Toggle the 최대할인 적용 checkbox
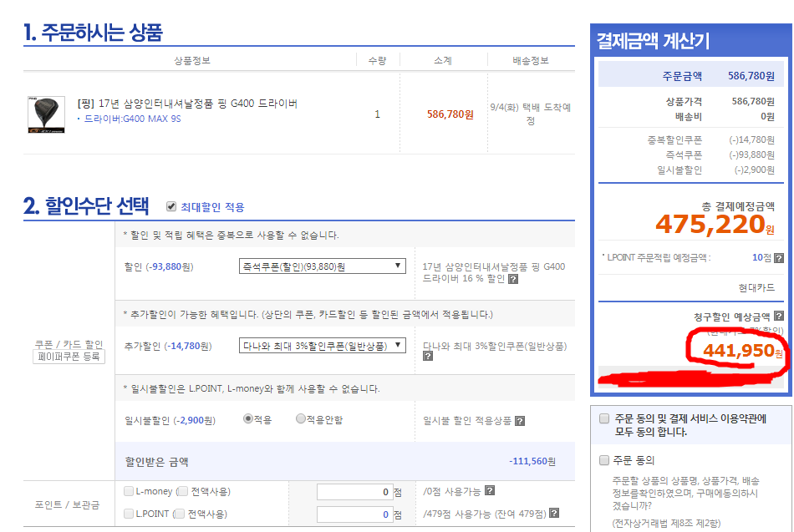This screenshot has width=794, height=532. coord(171,206)
